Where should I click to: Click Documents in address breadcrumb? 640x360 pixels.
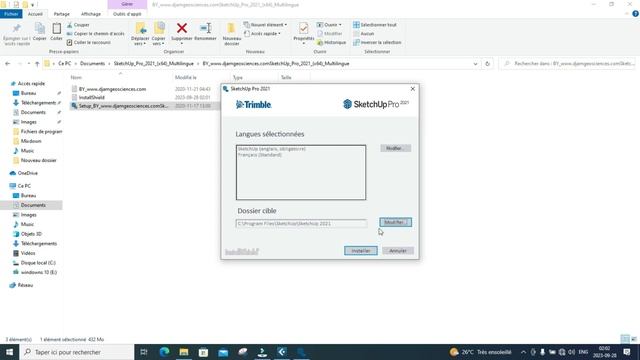(92, 64)
